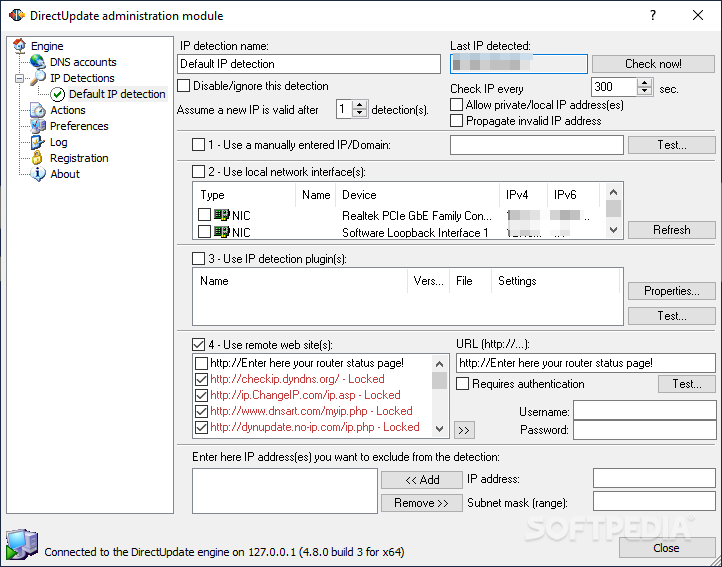
Task: Click the engine connection status icon
Action: pyautogui.click(x=22, y=544)
